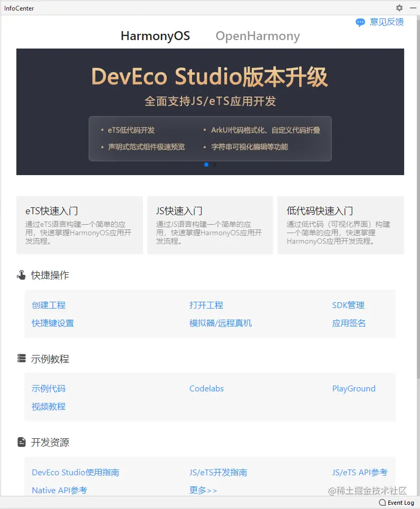Open SDK管理 link
Viewport: 420px width, 509px height.
click(348, 305)
